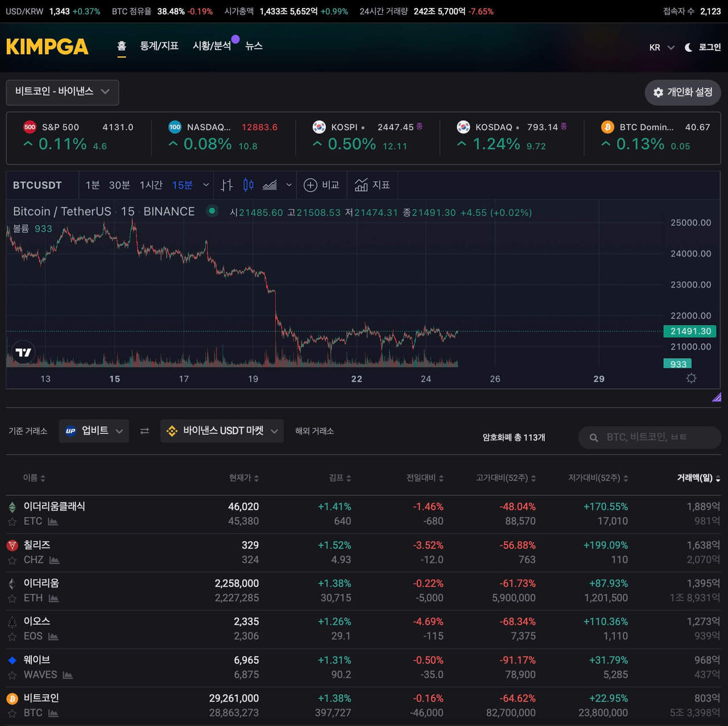This screenshot has width=728, height=726.
Task: Select 1분 interval
Action: coord(93,185)
